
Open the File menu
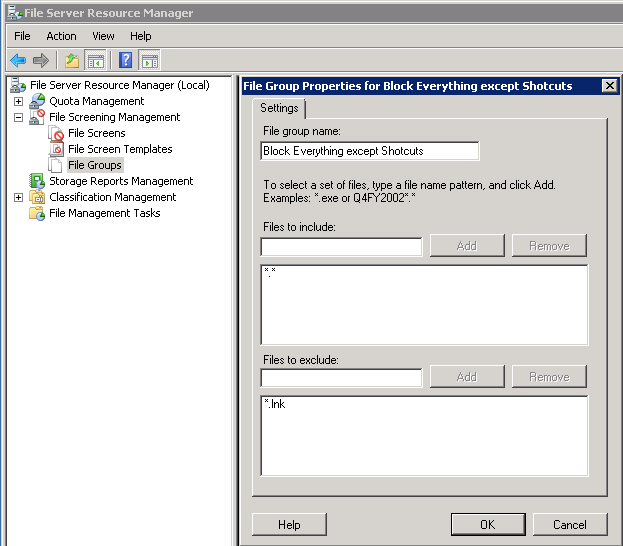click(x=22, y=36)
